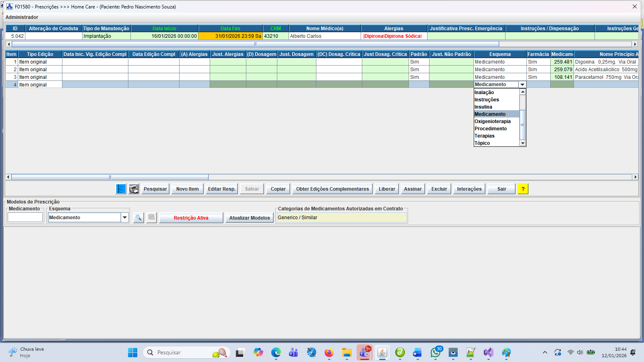Click the Novo Item button
Screen dimensions: 644x362
point(187,189)
